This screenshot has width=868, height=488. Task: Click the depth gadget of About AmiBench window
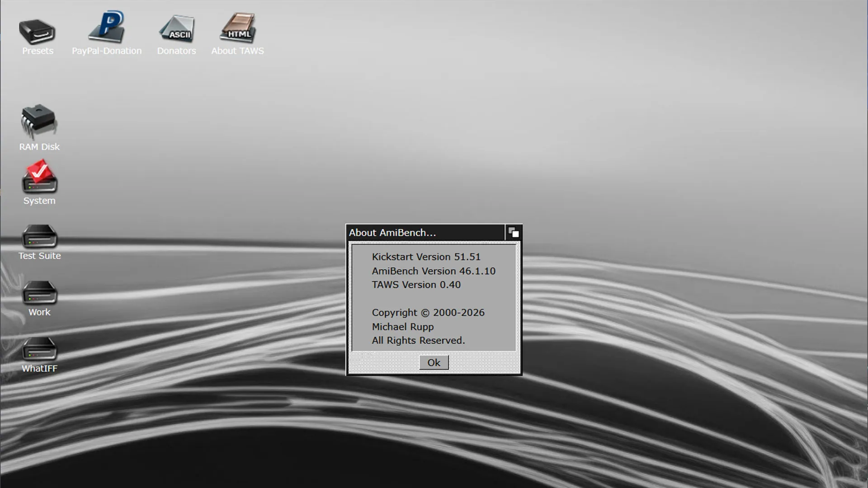[x=513, y=233]
